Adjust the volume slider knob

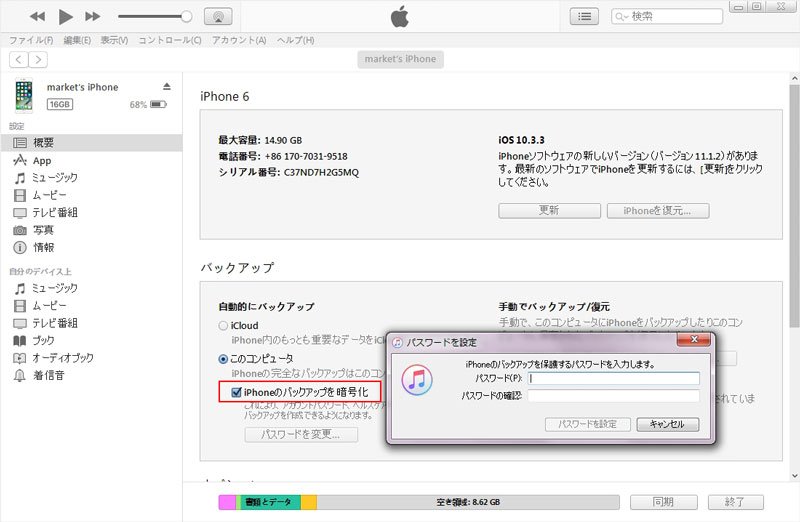point(187,17)
